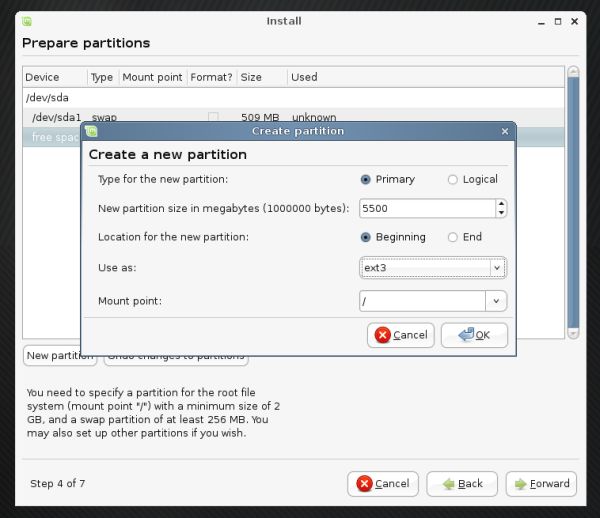
Task: Maximize the Install window
Action: pos(558,21)
